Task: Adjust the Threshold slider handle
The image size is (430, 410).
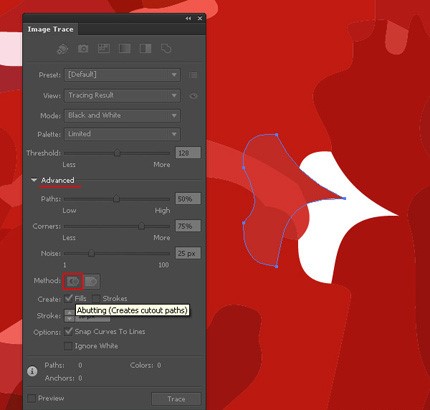Action: [x=117, y=153]
